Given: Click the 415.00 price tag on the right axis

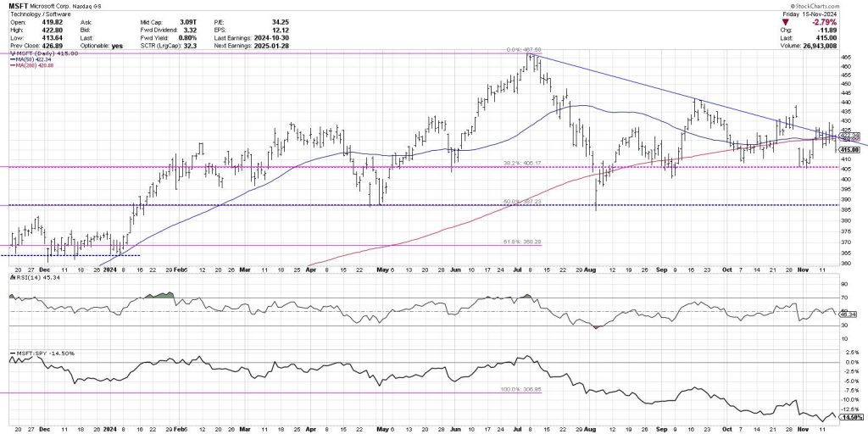Looking at the screenshot, I should 850,150.
